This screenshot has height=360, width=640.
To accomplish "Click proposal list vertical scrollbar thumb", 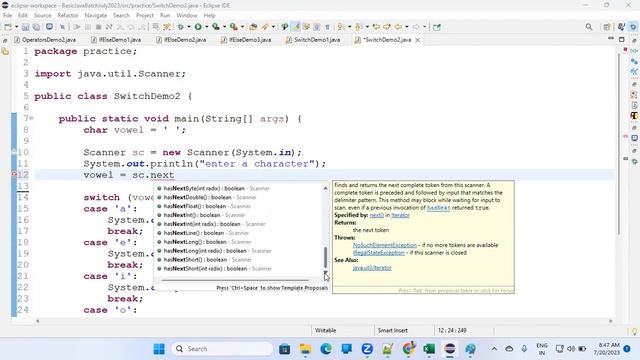I will [325, 257].
